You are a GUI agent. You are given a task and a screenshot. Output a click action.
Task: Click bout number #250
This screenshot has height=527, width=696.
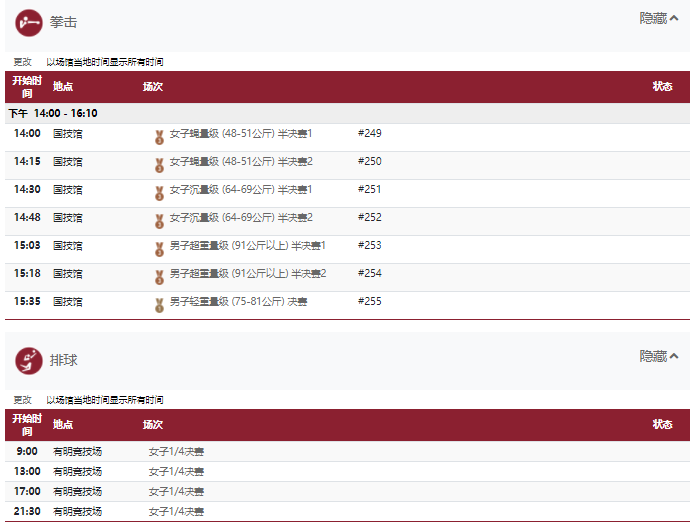(x=370, y=161)
